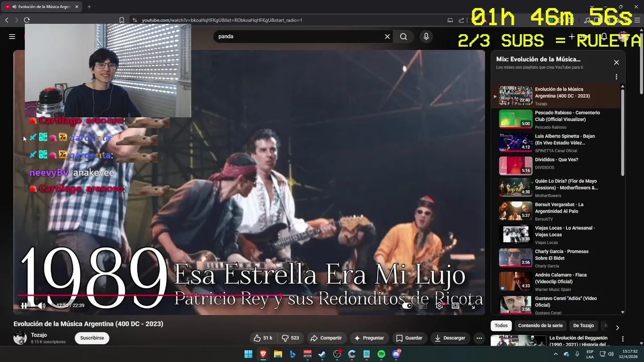Viewport: 644px width, 362px height.
Task: Open Voicemeeter from the taskbar
Action: [307, 354]
